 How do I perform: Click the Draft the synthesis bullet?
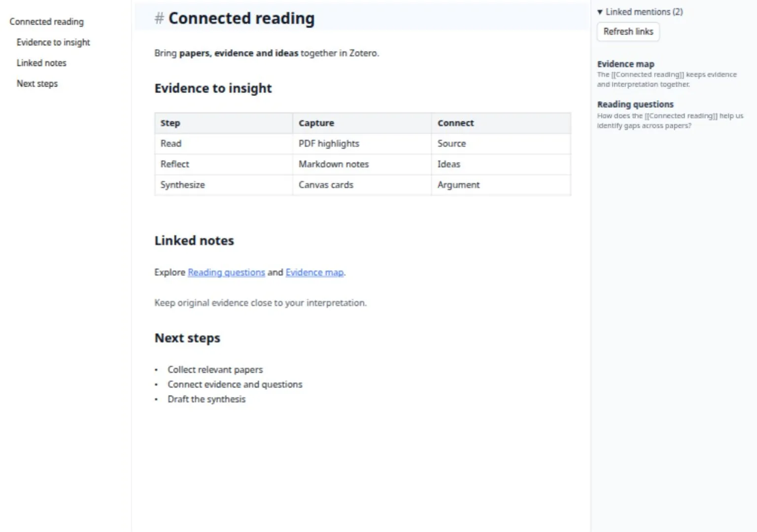(x=206, y=399)
